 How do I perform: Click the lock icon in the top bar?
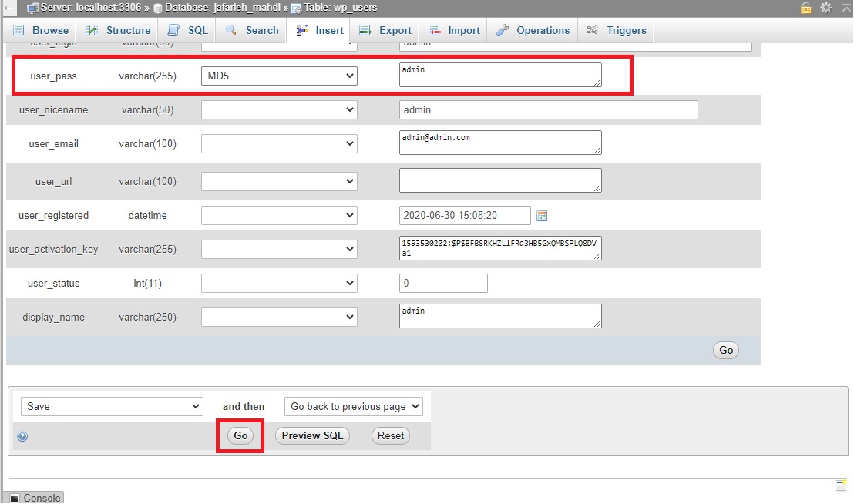point(805,8)
